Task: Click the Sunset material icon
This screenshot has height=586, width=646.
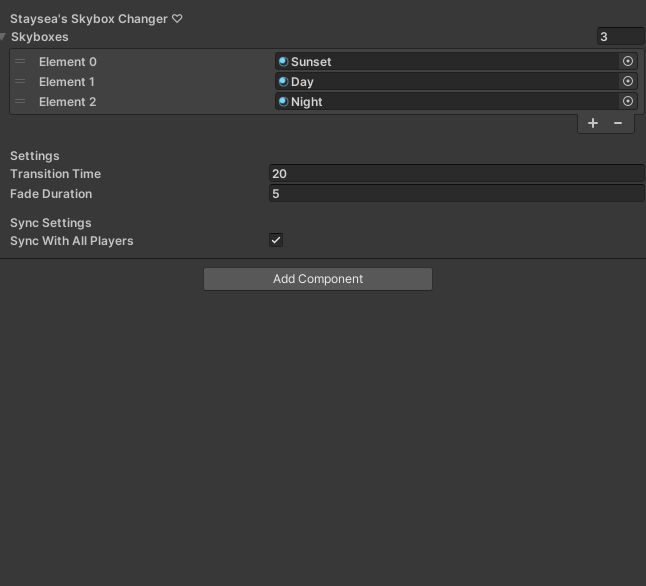Action: [283, 61]
